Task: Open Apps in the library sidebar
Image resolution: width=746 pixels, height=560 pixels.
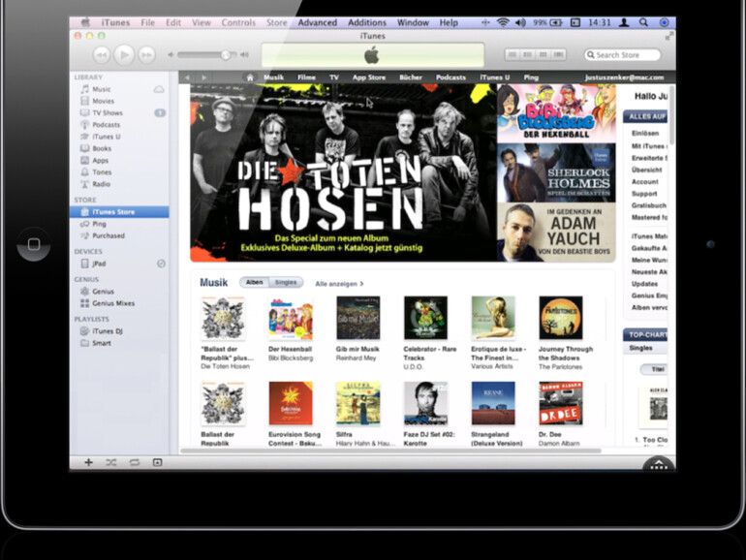Action: tap(100, 160)
